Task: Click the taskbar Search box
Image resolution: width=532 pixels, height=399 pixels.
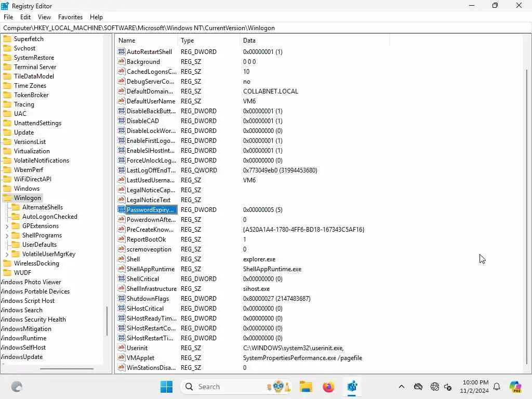Action: pos(236,387)
